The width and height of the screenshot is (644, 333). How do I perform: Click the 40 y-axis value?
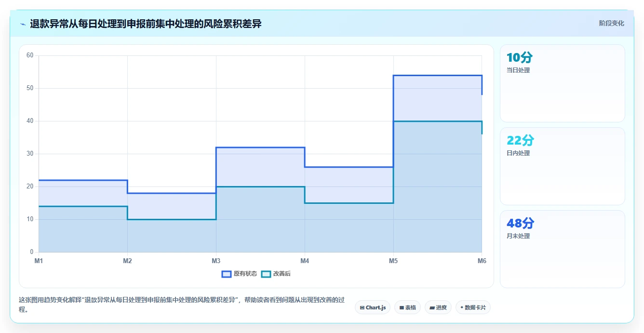coord(30,121)
